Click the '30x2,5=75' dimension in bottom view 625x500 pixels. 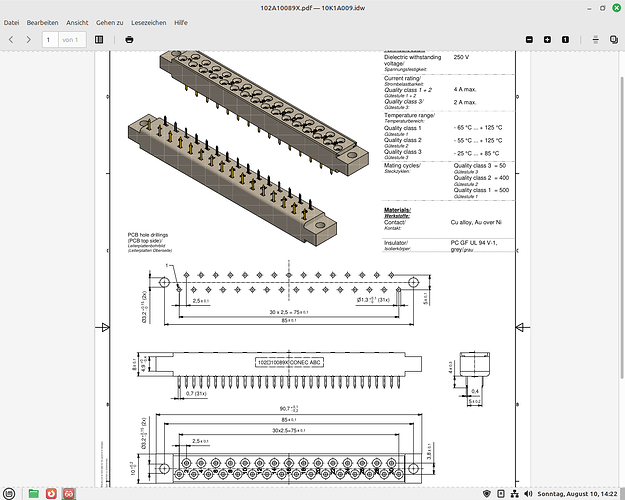(x=289, y=431)
